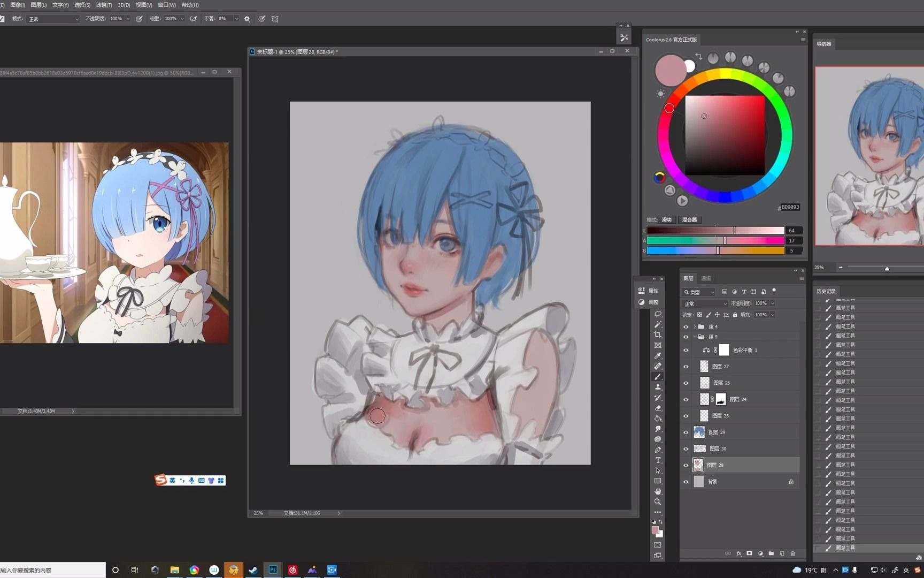The image size is (924, 578).
Task: Select the Lasso tool
Action: [x=658, y=314]
